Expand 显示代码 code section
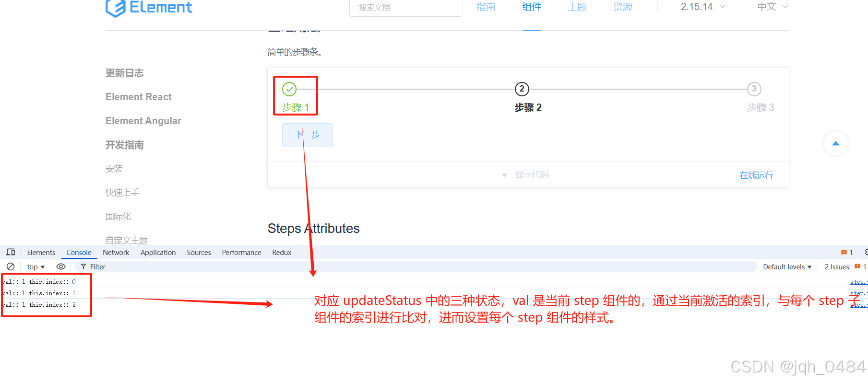The height and width of the screenshot is (382, 868). [x=525, y=174]
